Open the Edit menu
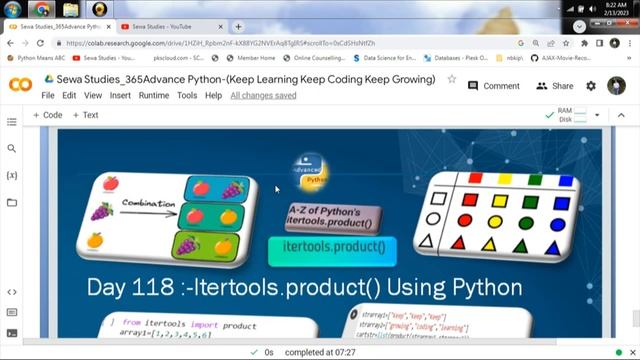640x360 pixels. (69, 95)
